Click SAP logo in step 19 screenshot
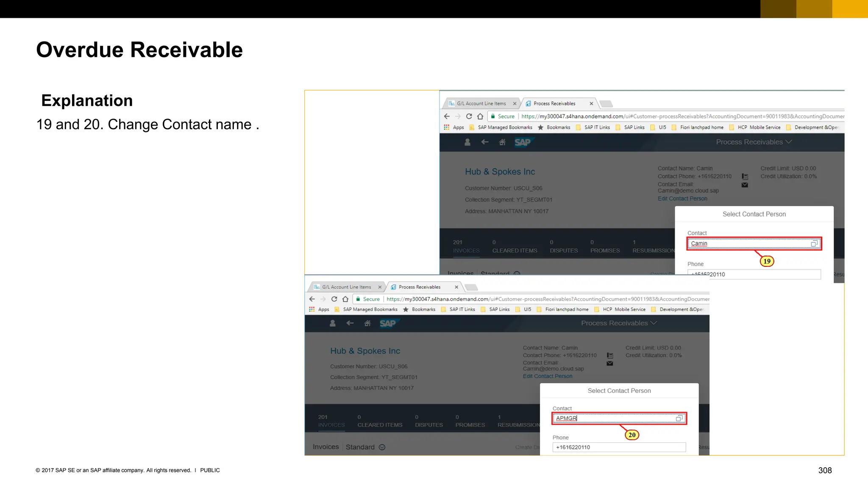The width and height of the screenshot is (868, 488). (x=523, y=142)
